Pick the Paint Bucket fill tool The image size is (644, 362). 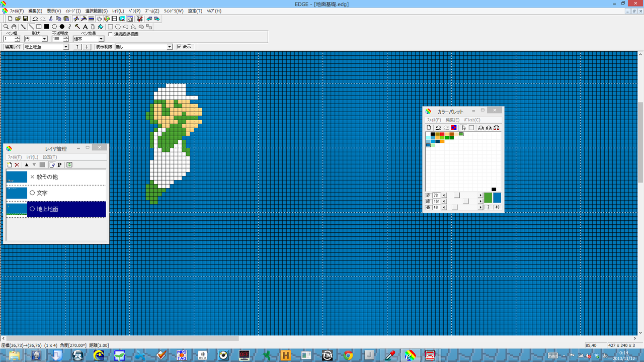(101, 27)
